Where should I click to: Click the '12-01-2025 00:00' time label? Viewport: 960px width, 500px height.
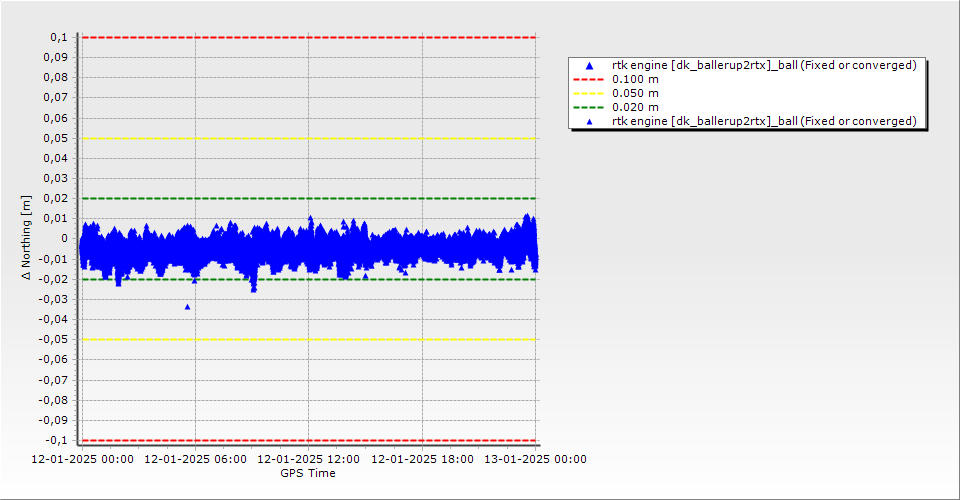83,459
